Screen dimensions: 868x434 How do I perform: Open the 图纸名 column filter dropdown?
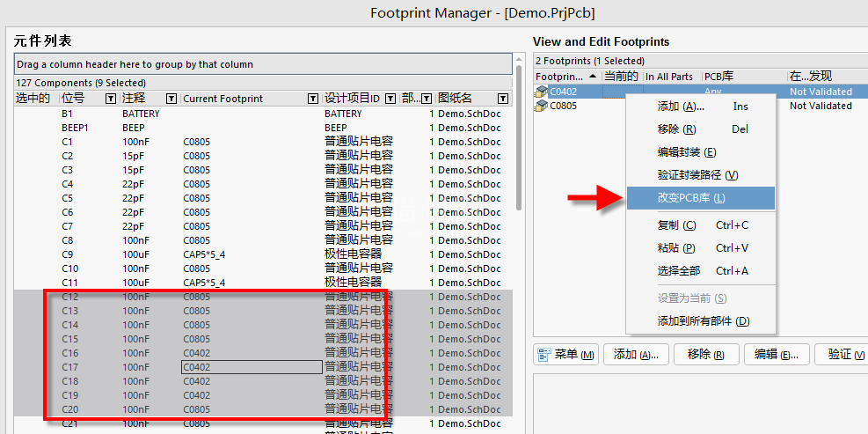tap(503, 99)
